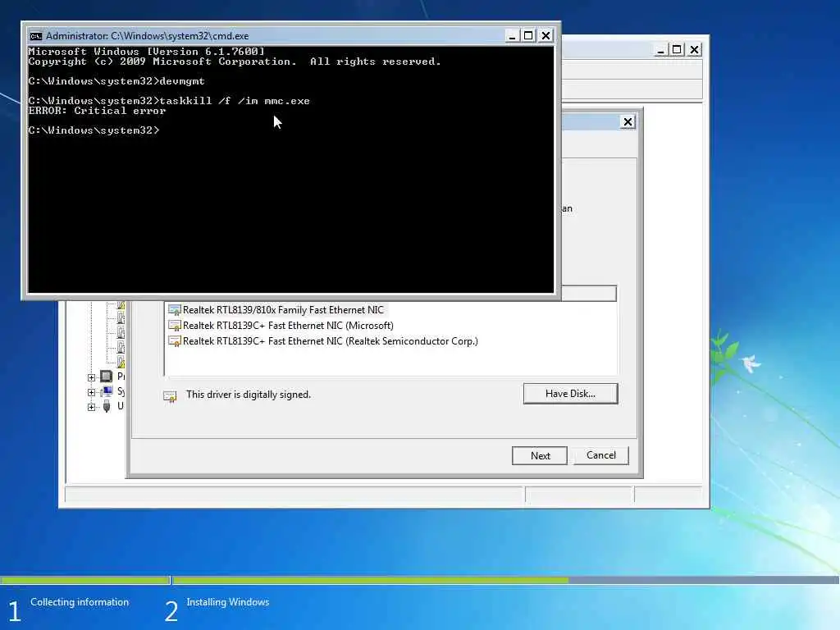The image size is (840, 630).
Task: Click certificate icon of RTL8139C+ (Microsoft) driver
Action: [x=174, y=325]
